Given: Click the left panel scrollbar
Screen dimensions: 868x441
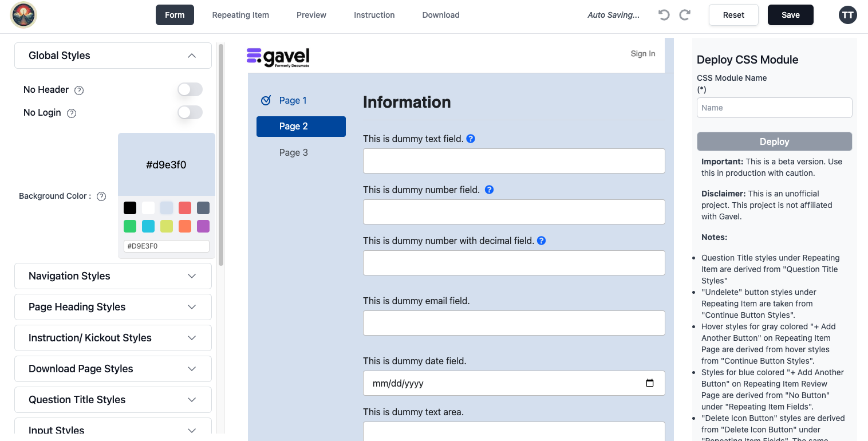Looking at the screenshot, I should [x=221, y=155].
